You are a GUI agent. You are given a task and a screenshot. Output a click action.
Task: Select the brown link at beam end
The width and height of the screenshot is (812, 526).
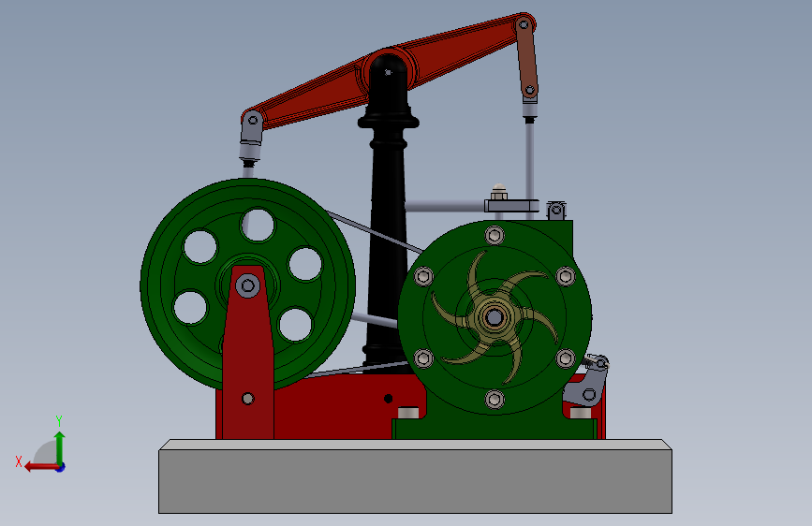(527, 57)
